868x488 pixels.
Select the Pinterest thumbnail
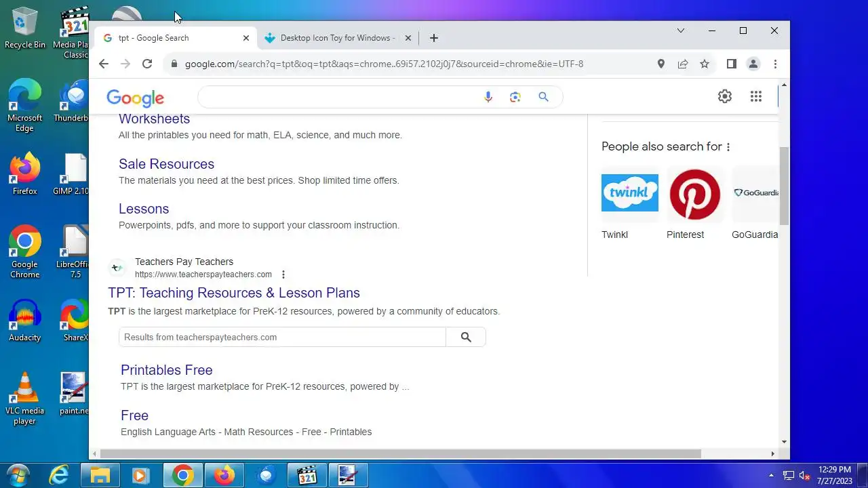[694, 194]
